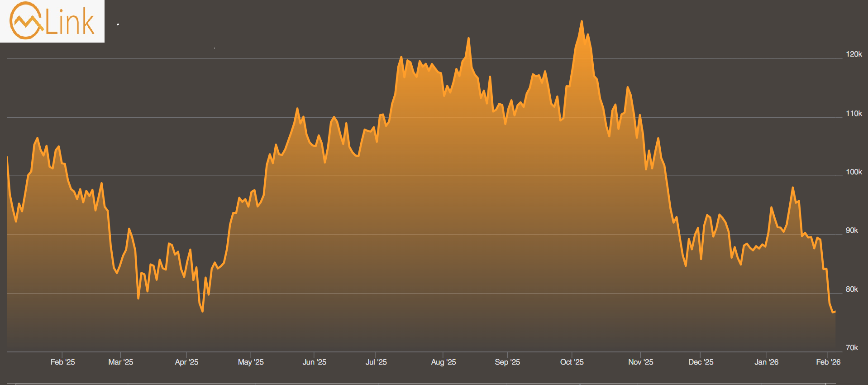The height and width of the screenshot is (385, 868).
Task: Click the highest chart peak in October 2025
Action: [x=582, y=21]
